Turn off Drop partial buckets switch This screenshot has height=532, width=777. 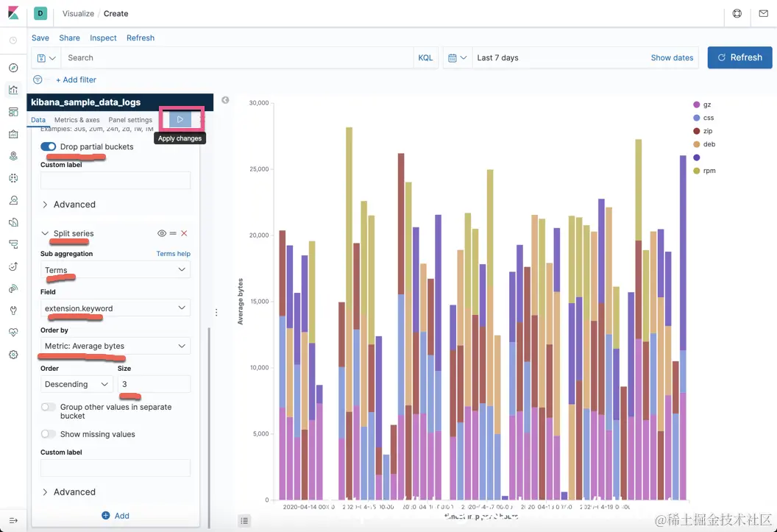click(48, 146)
